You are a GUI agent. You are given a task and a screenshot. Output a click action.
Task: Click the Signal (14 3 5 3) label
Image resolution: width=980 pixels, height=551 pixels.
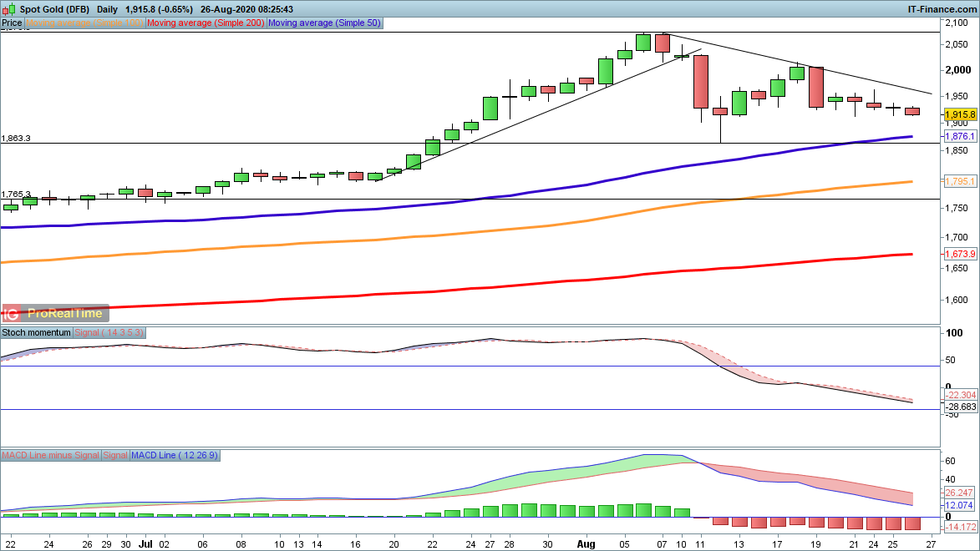(110, 332)
